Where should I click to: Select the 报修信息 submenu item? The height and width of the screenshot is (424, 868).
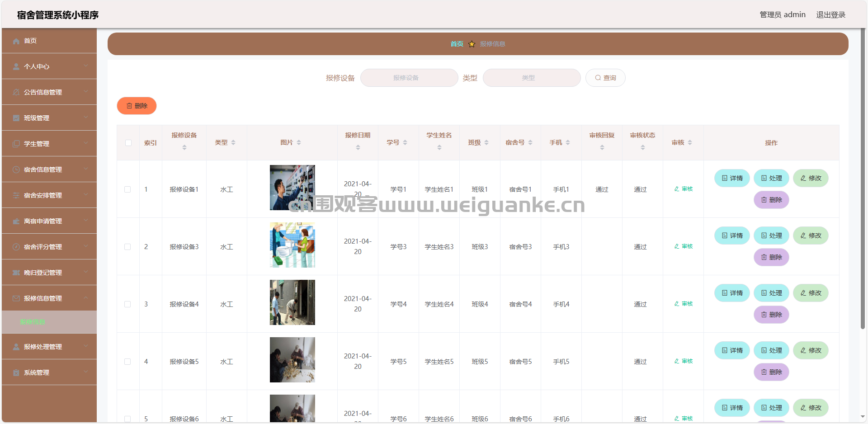[49, 322]
